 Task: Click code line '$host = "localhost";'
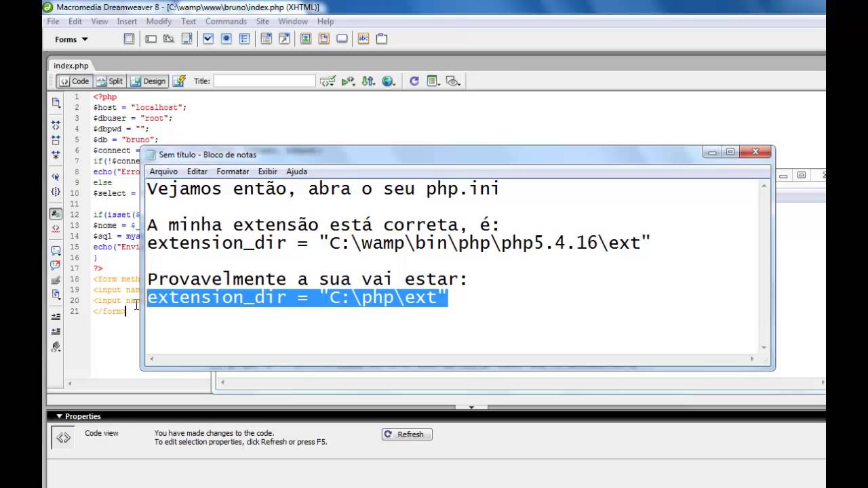click(140, 107)
